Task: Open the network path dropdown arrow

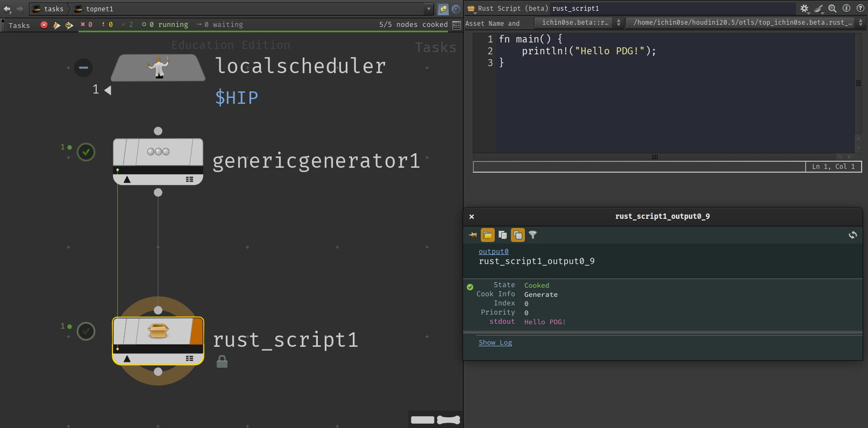Action: [429, 9]
